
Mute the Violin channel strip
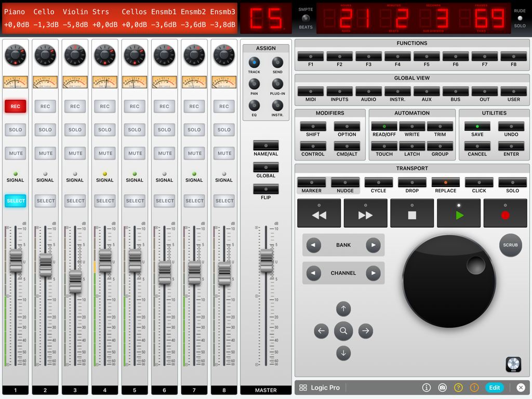74,153
